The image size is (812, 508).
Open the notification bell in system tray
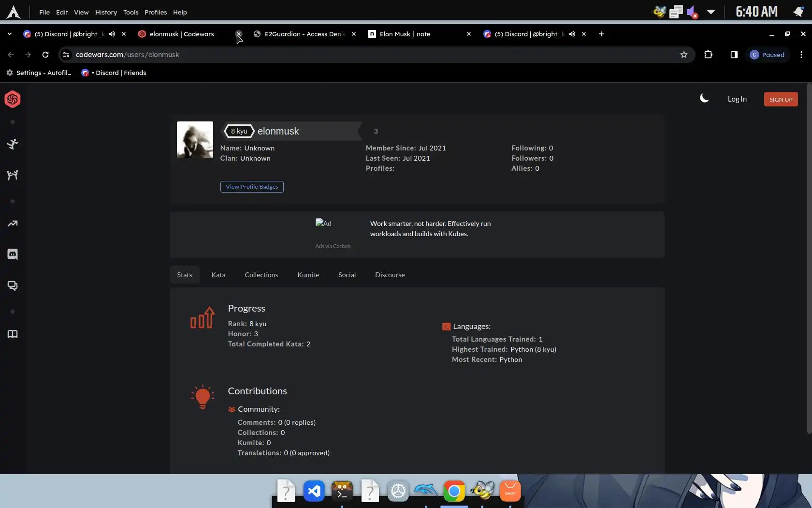tap(798, 12)
